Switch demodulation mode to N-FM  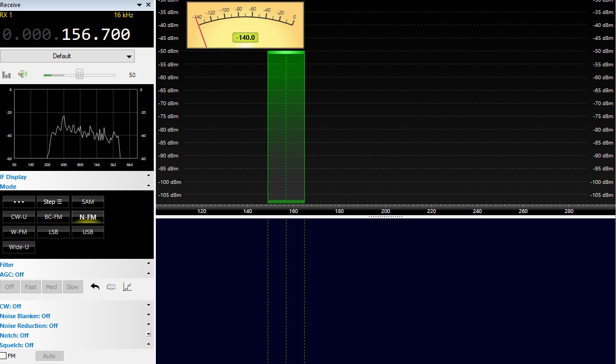(87, 217)
